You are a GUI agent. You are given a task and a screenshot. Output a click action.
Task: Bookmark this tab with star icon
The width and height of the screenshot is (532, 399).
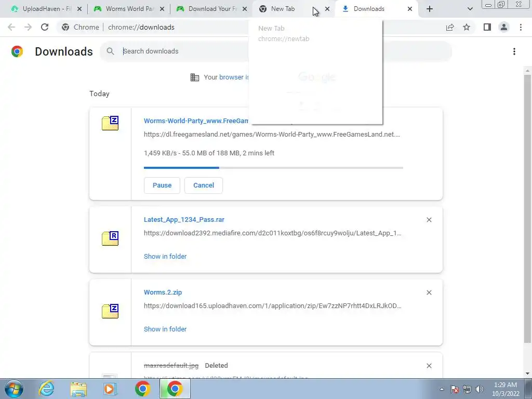click(x=467, y=27)
